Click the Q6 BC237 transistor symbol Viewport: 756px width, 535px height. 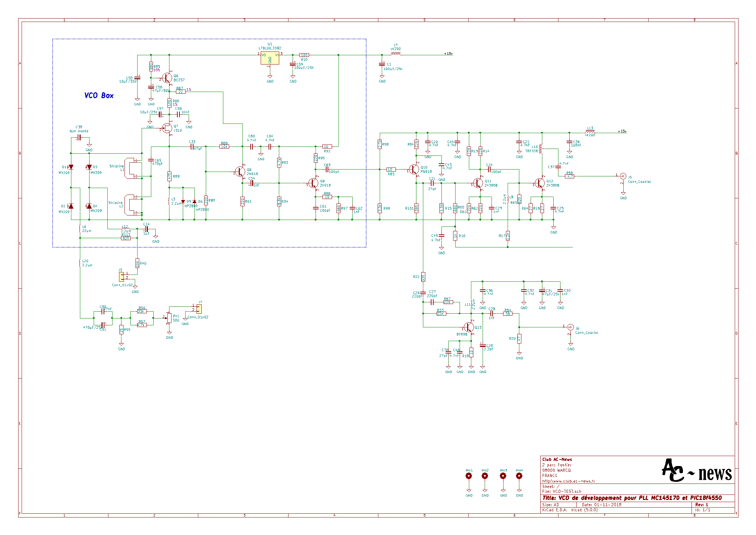[x=167, y=78]
